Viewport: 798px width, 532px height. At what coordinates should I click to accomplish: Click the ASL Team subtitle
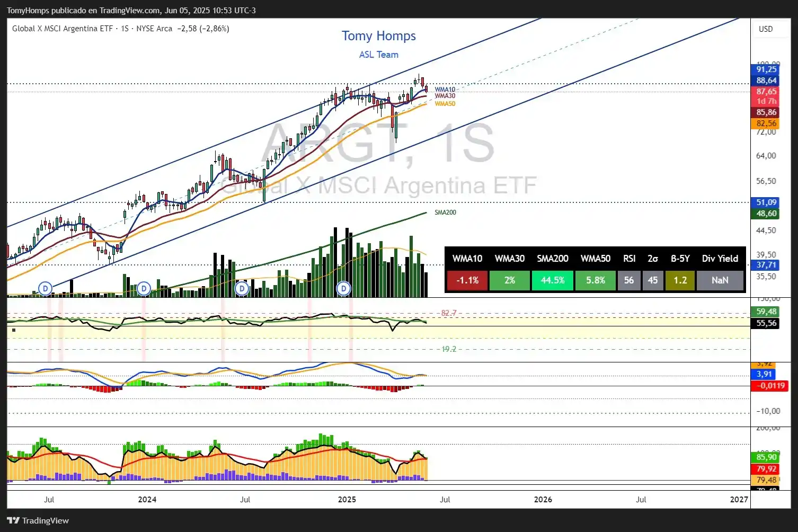(378, 55)
